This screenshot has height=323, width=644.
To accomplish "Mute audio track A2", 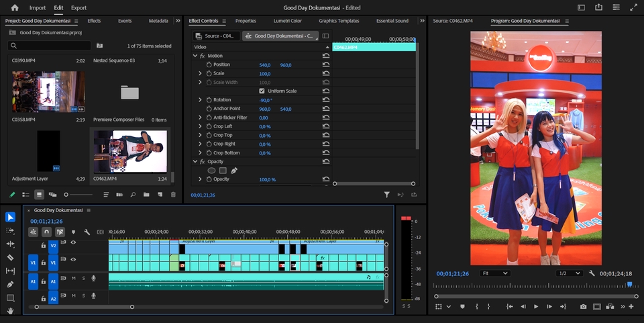I will click(x=74, y=295).
